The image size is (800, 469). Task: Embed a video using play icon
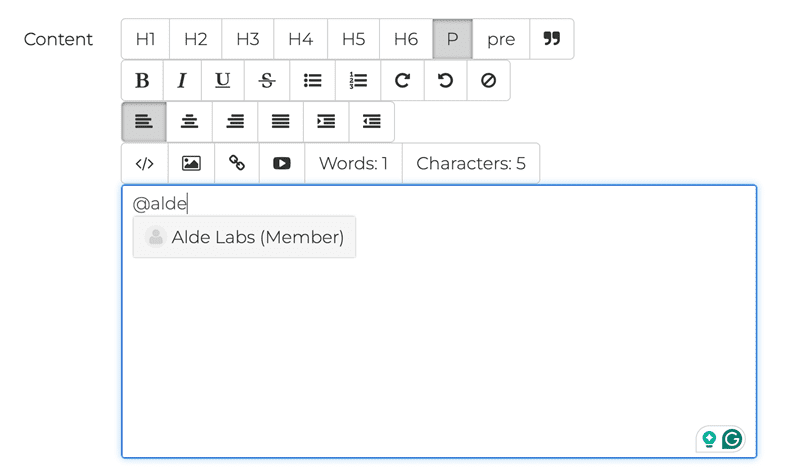point(282,163)
